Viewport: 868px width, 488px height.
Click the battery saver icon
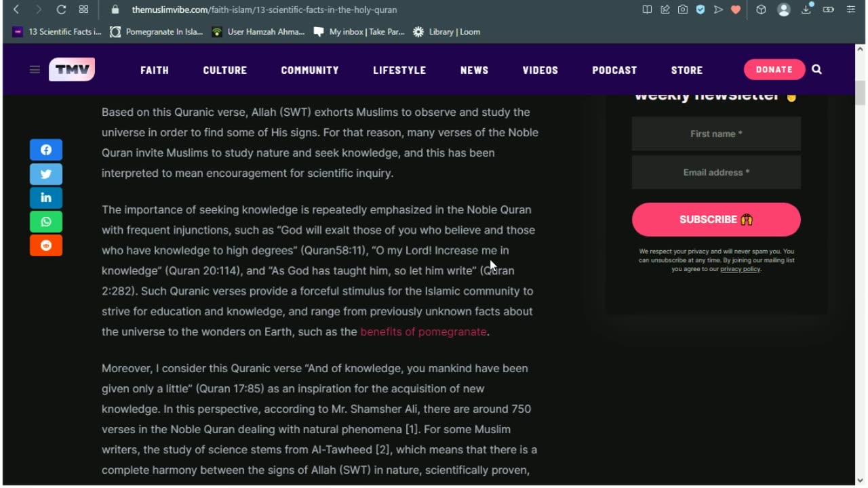829,9
